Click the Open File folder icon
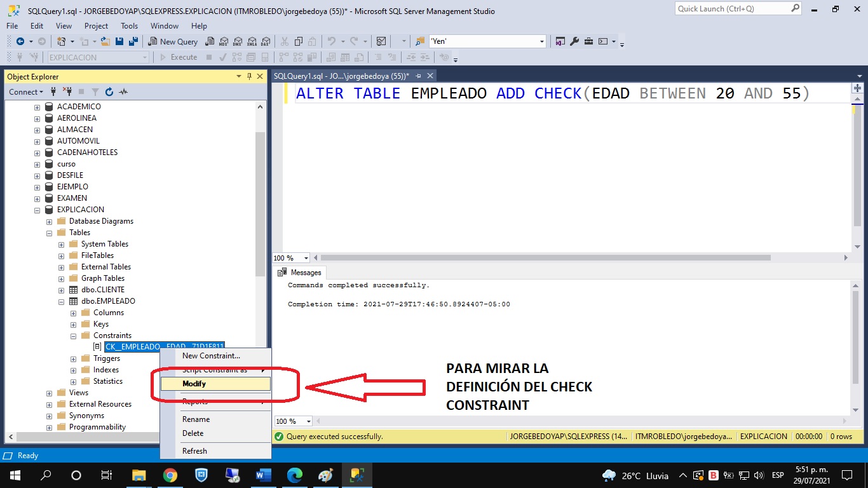 tap(105, 41)
